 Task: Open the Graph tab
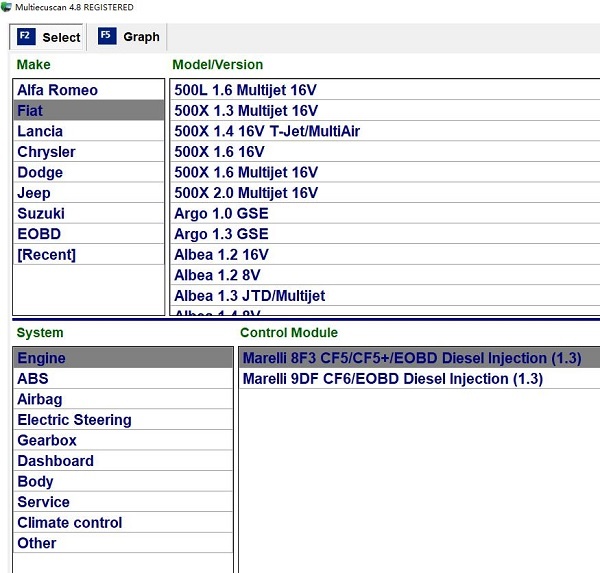pos(129,37)
